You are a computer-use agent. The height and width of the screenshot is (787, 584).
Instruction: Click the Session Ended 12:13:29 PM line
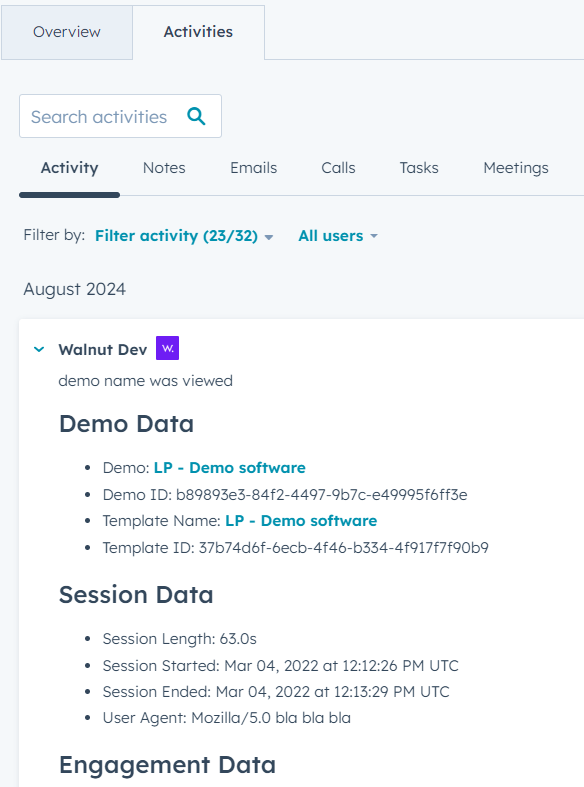276,692
